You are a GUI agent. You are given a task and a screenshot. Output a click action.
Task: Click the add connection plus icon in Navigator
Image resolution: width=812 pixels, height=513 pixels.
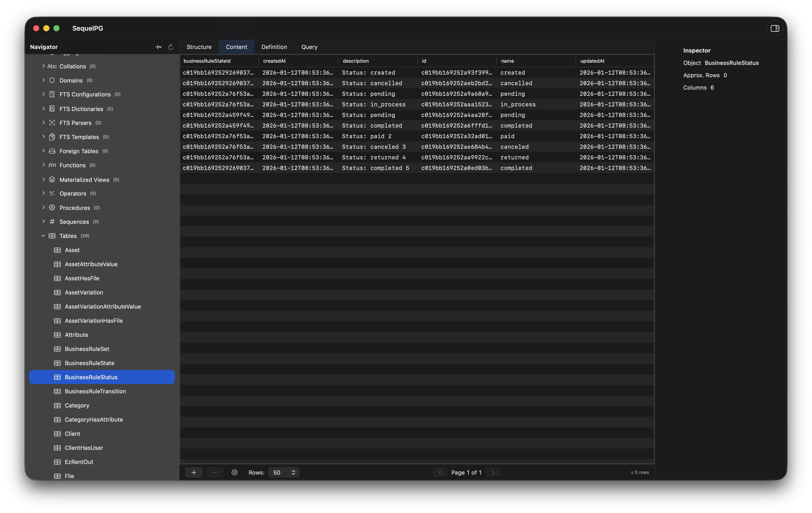click(158, 47)
